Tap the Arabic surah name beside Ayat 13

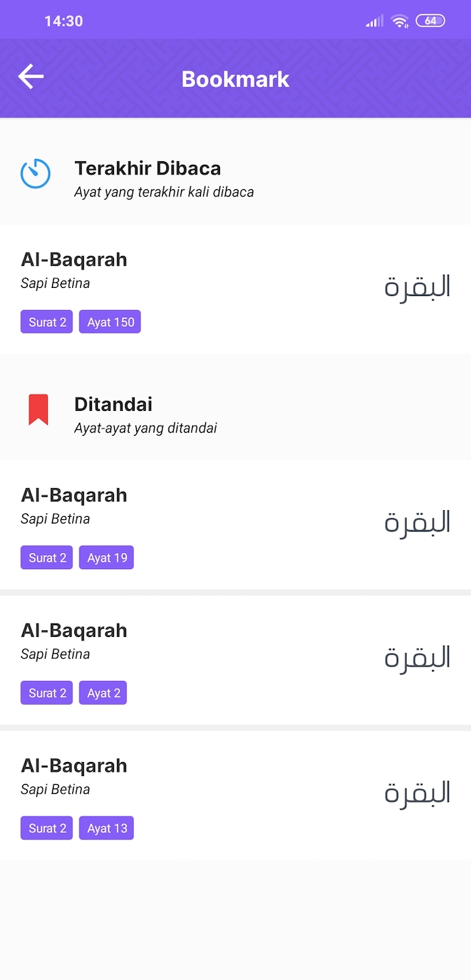click(417, 793)
